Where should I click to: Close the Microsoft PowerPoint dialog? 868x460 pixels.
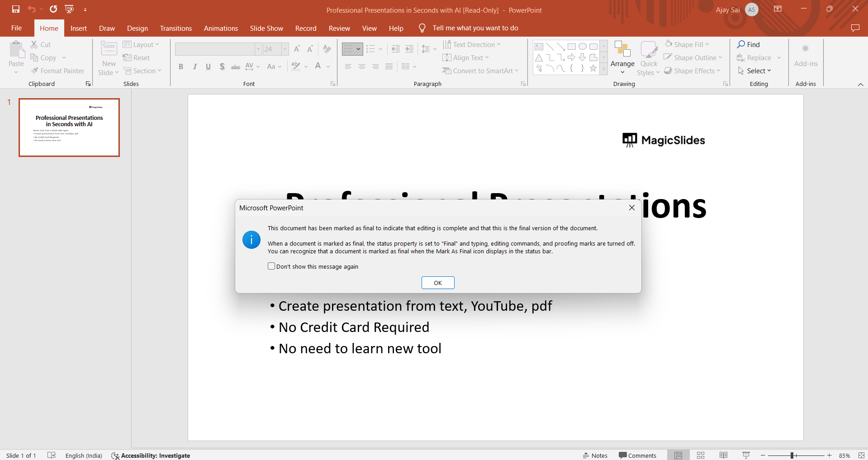coord(631,208)
